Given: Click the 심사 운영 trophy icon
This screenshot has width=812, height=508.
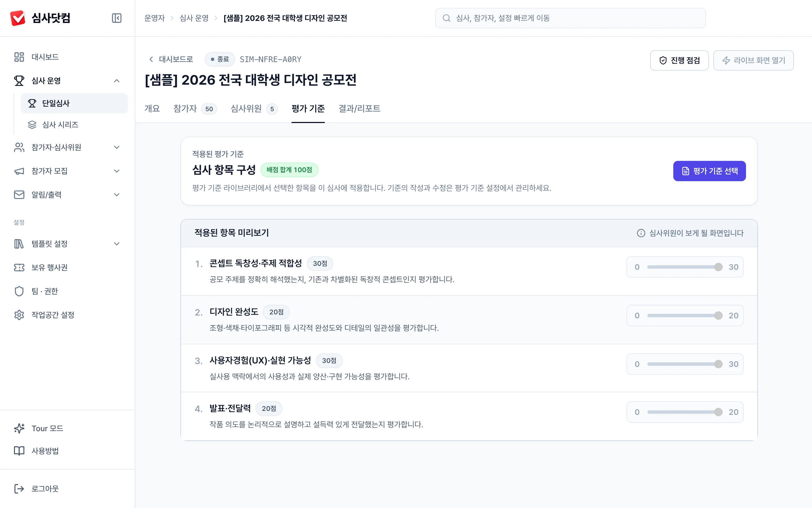Looking at the screenshot, I should [x=19, y=81].
